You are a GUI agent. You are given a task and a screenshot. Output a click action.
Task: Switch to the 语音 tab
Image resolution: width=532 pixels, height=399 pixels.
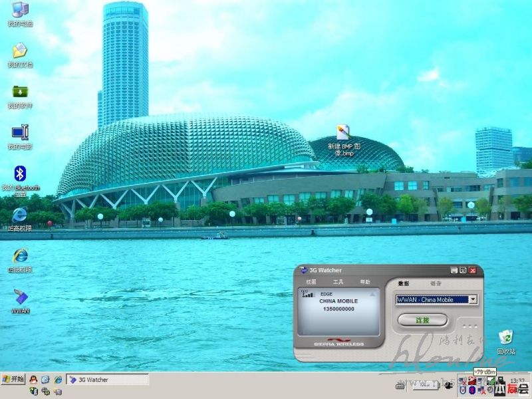click(436, 283)
